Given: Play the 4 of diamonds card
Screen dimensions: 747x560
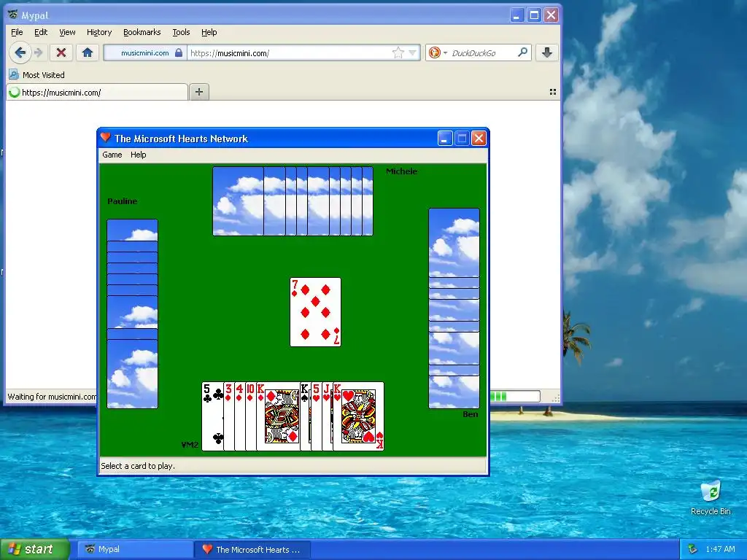Looking at the screenshot, I should tap(240, 416).
